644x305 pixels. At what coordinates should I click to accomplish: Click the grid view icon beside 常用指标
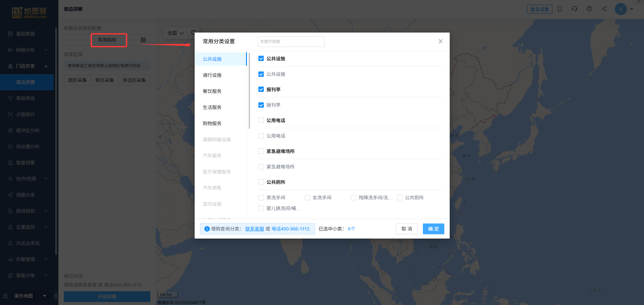pos(143,40)
